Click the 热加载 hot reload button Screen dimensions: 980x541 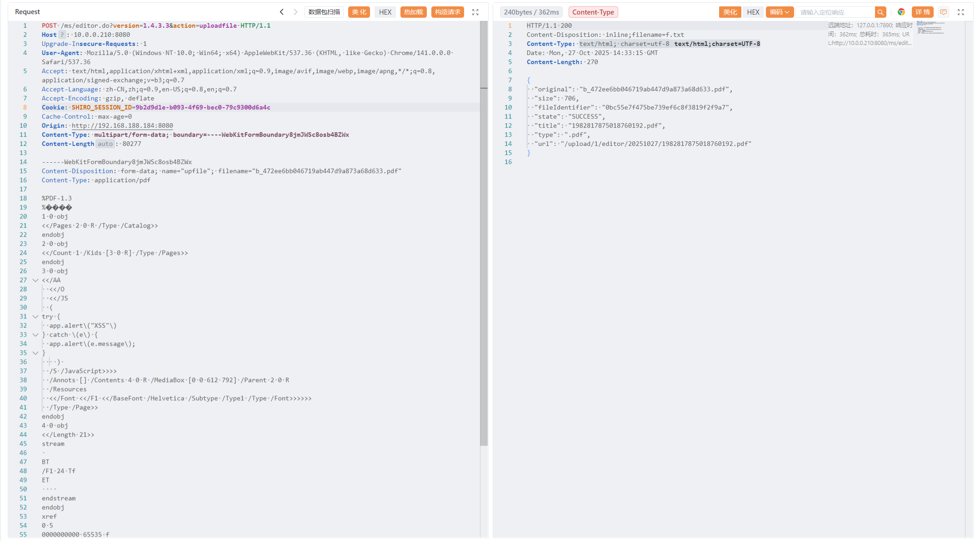(413, 12)
